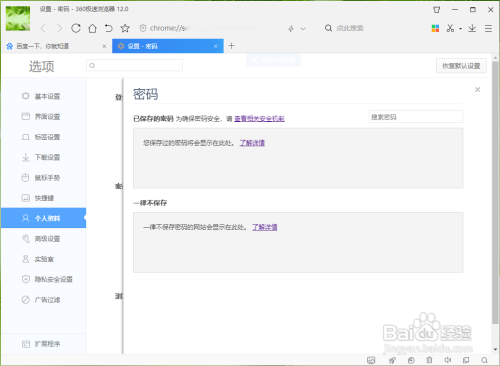Open 快捷键 in sidebar
This screenshot has height=366, width=500.
(43, 198)
